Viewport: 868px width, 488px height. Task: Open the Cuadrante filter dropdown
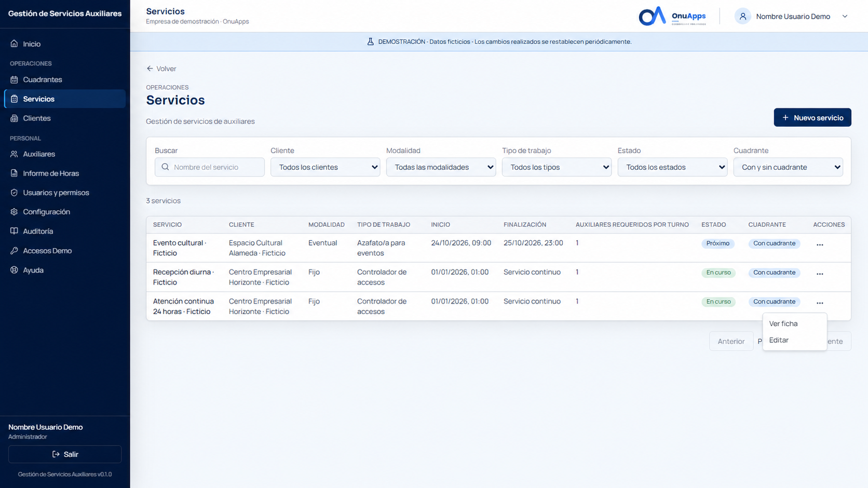pos(788,167)
